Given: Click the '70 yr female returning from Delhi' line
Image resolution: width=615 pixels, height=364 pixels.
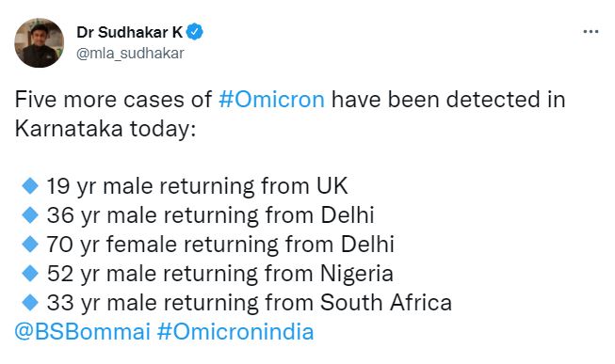Looking at the screenshot, I should pos(220,245).
